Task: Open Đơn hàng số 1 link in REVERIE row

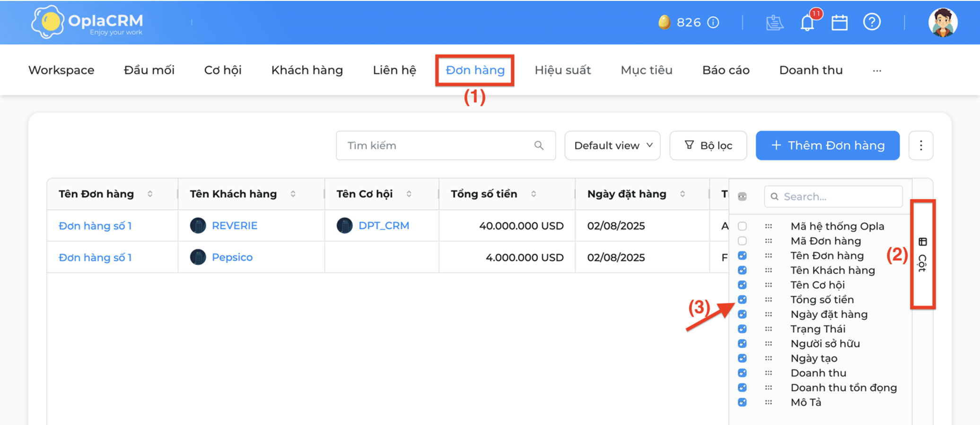Action: click(95, 226)
